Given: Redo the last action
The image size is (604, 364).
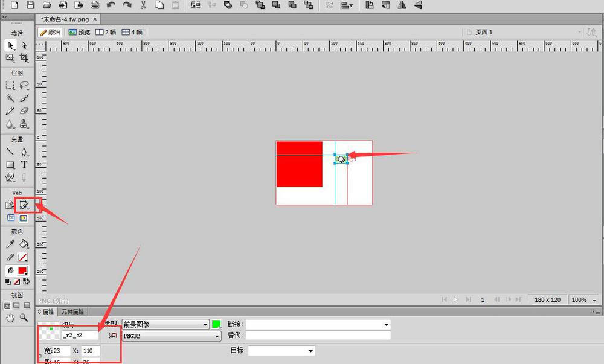Looking at the screenshot, I should [127, 5].
